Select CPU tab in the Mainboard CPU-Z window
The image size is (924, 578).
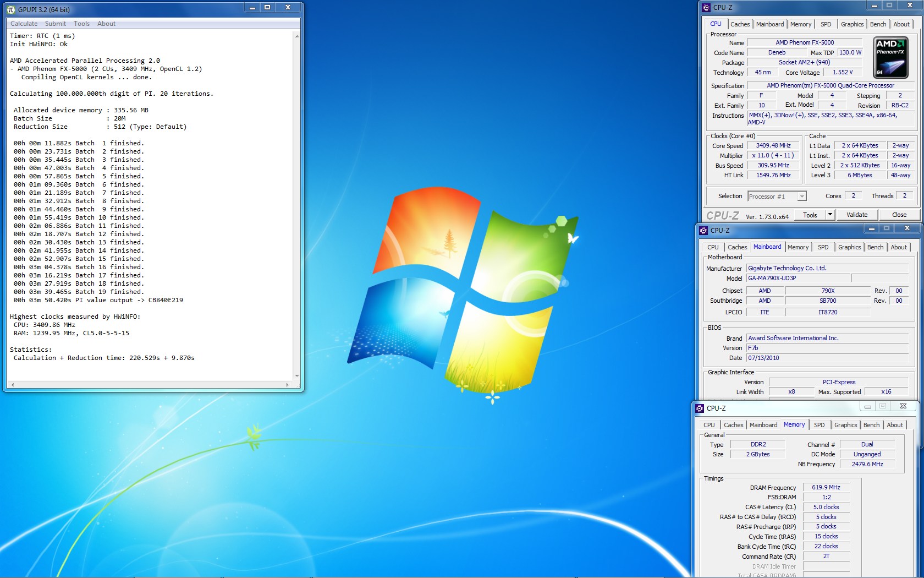click(x=713, y=247)
